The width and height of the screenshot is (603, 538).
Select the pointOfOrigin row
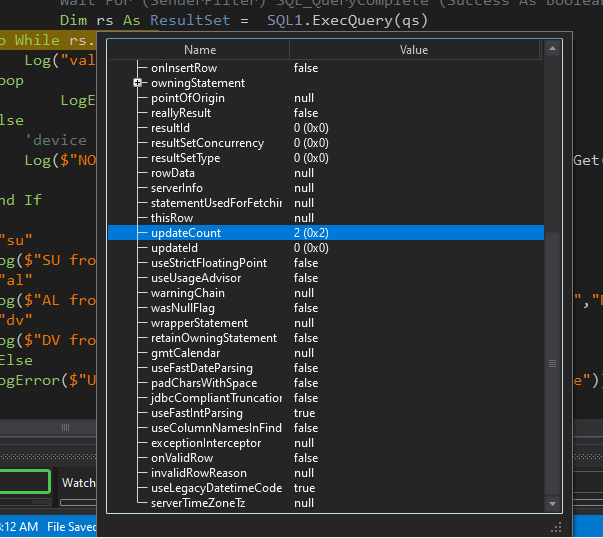pos(326,98)
